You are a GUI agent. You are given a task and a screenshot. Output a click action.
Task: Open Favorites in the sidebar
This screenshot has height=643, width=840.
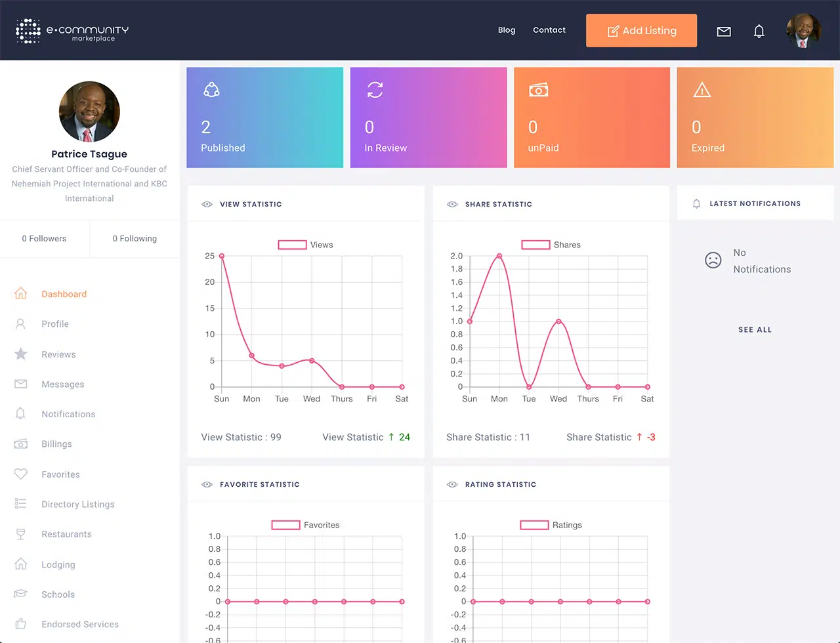(x=60, y=474)
